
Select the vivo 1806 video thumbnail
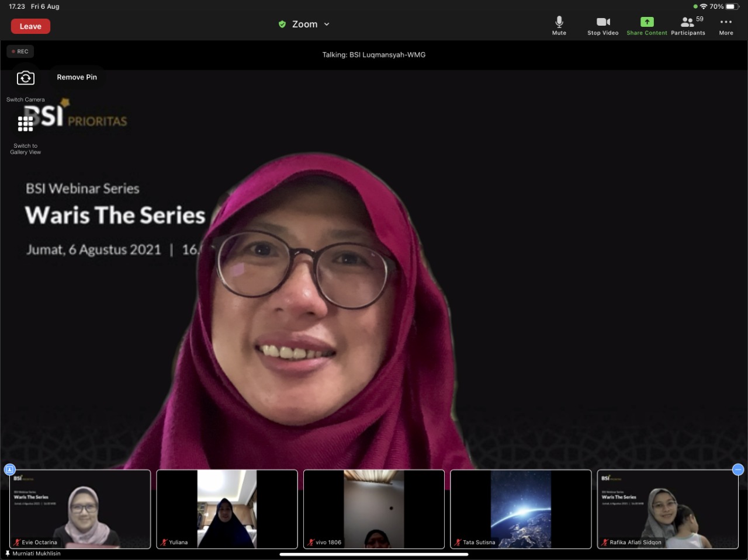(x=374, y=509)
